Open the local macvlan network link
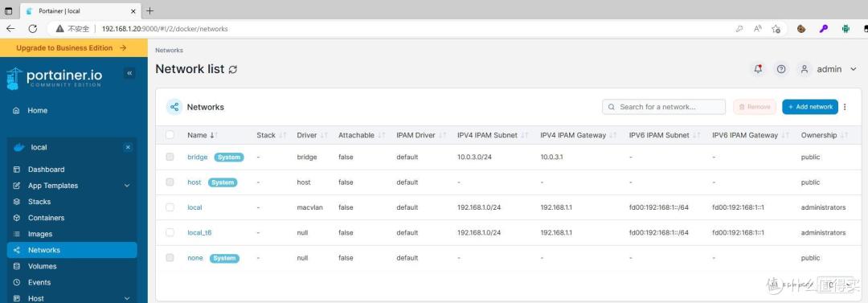Image resolution: width=868 pixels, height=303 pixels. 194,207
